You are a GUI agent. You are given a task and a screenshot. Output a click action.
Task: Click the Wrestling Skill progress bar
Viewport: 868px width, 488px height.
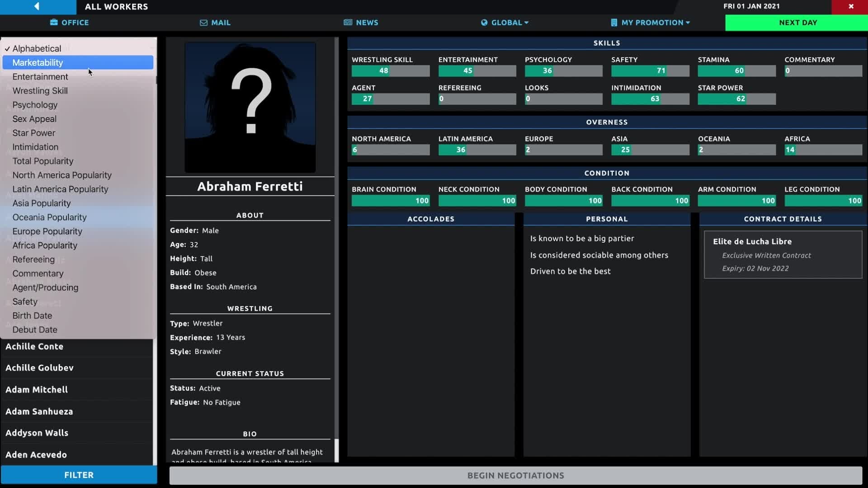[x=390, y=71]
